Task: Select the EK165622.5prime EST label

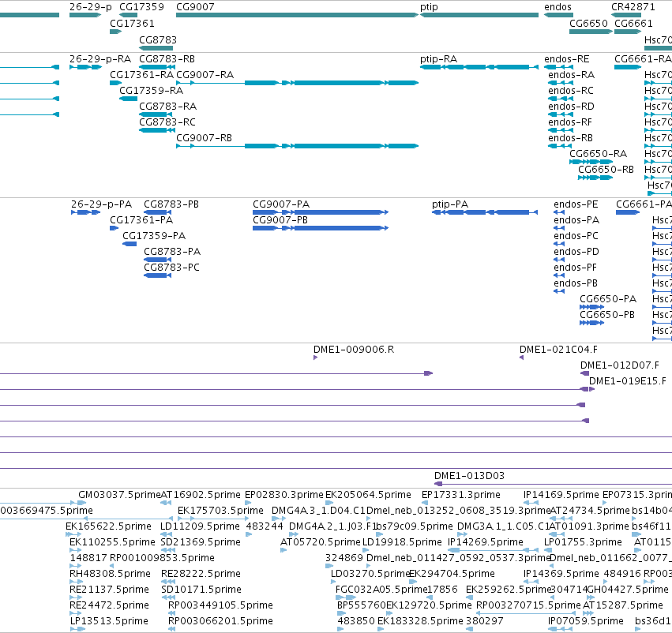Action: (108, 526)
